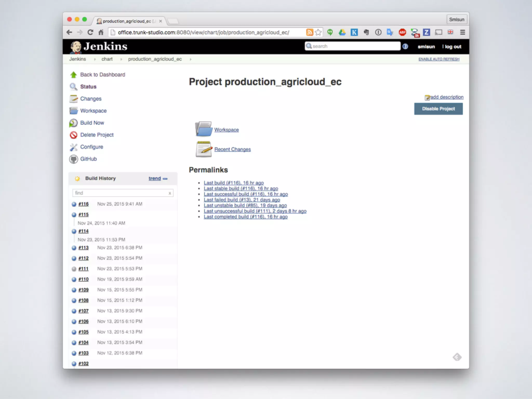Click the Recent Changes notepad icon
This screenshot has width=532, height=399.
[203, 149]
